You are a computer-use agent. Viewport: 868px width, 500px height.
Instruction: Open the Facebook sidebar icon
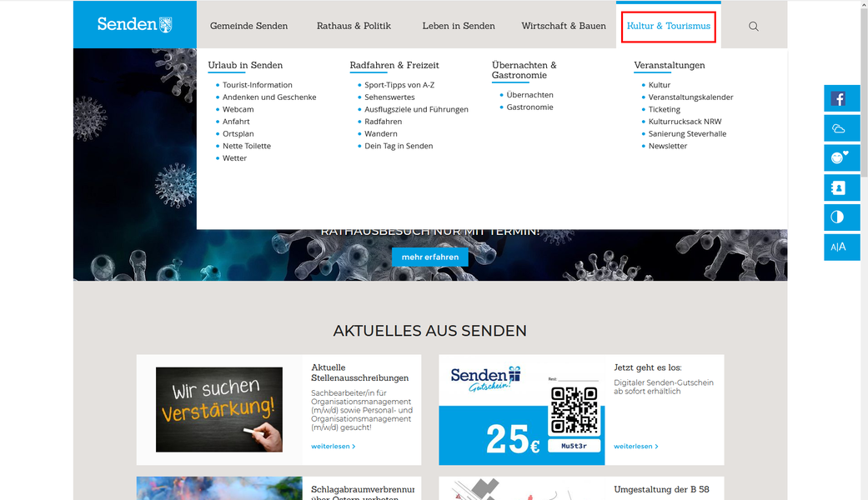click(841, 98)
